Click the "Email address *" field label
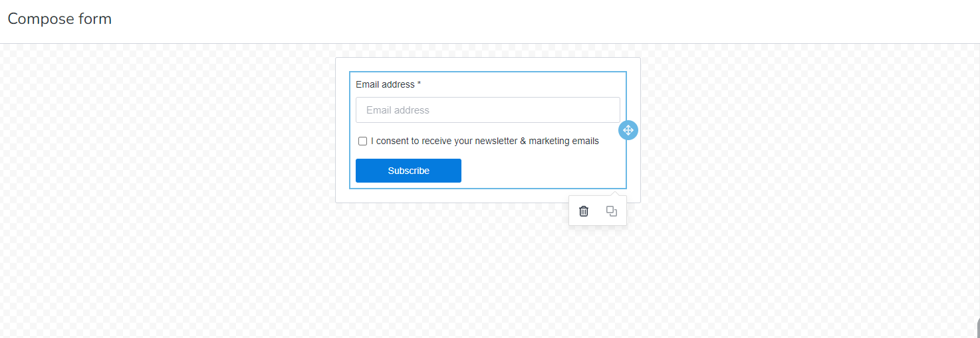The width and height of the screenshot is (980, 338). 385,84
